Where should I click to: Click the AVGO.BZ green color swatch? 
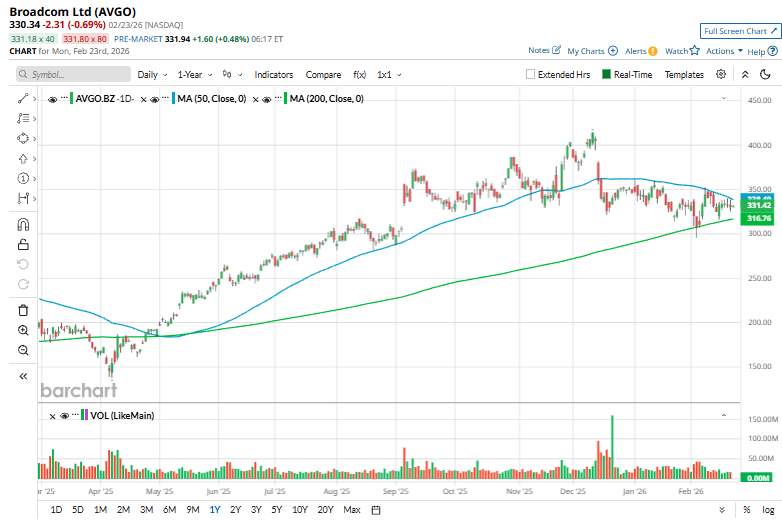(71, 98)
